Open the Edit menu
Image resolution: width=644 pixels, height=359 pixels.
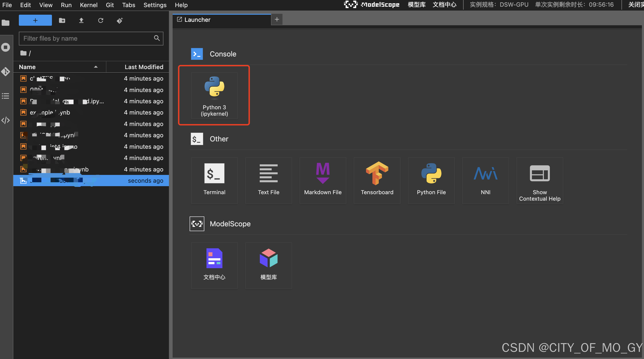pos(25,5)
